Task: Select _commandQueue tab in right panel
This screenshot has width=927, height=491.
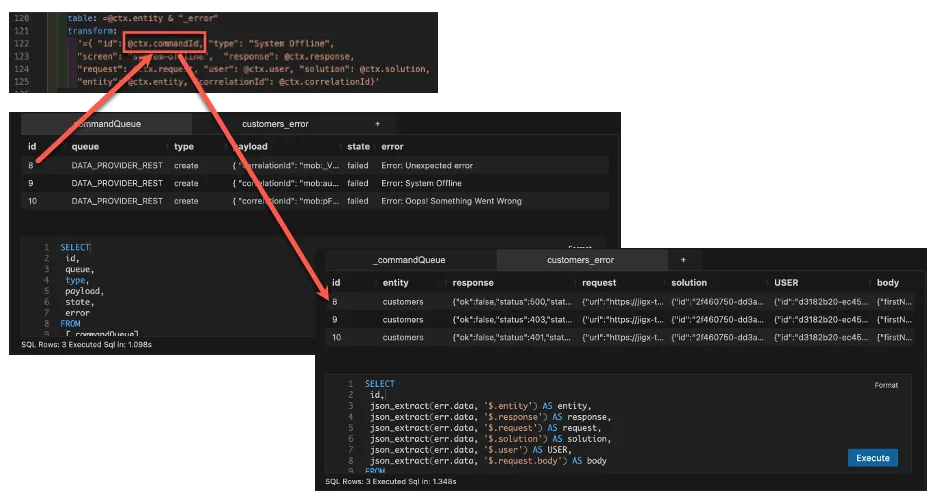Action: click(409, 260)
